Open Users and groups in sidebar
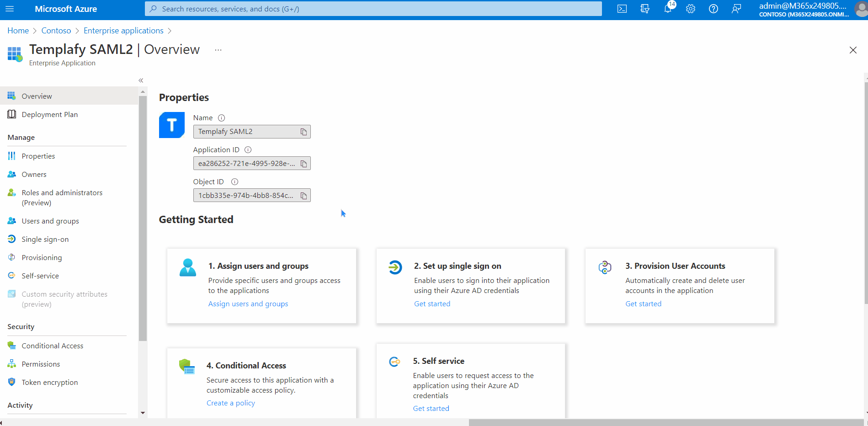 50,221
